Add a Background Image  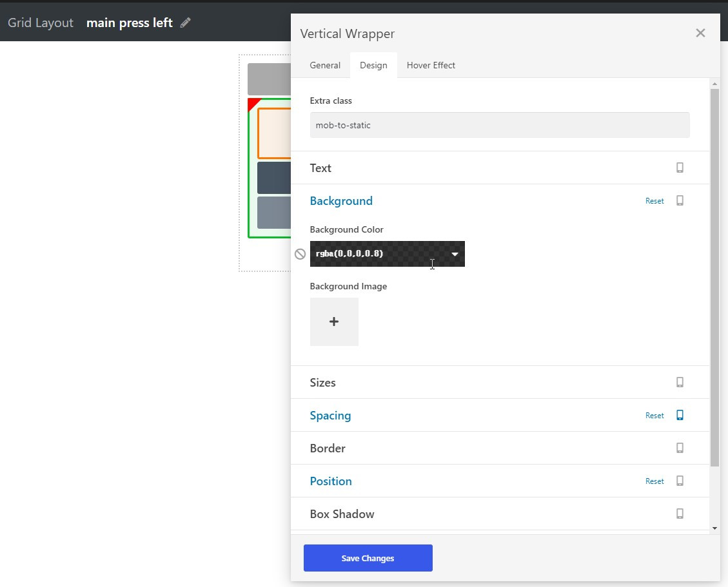[x=334, y=322]
